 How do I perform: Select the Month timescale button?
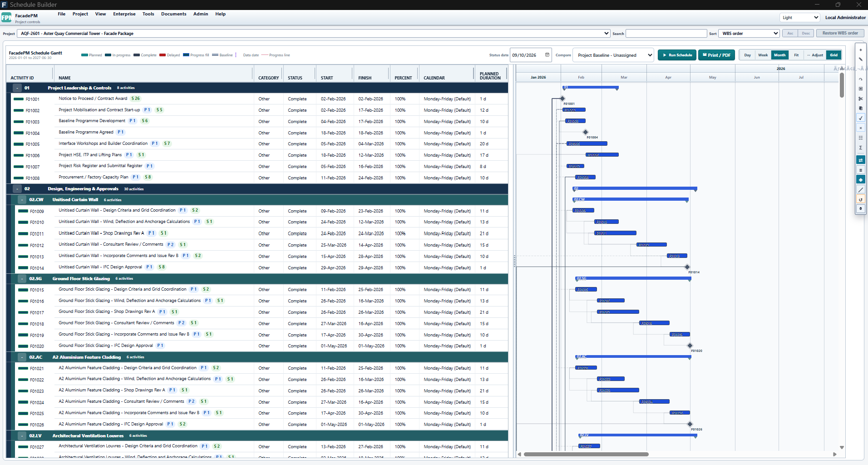pos(779,55)
